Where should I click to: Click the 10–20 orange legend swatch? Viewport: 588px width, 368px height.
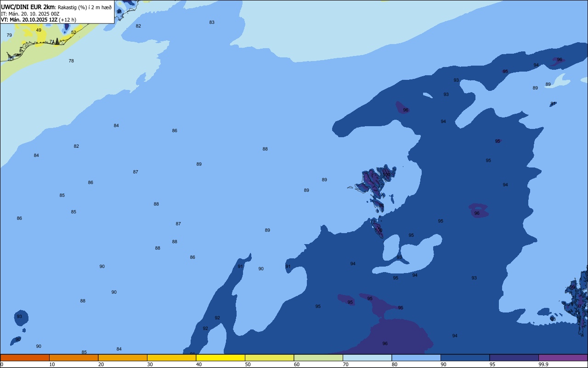point(73,357)
